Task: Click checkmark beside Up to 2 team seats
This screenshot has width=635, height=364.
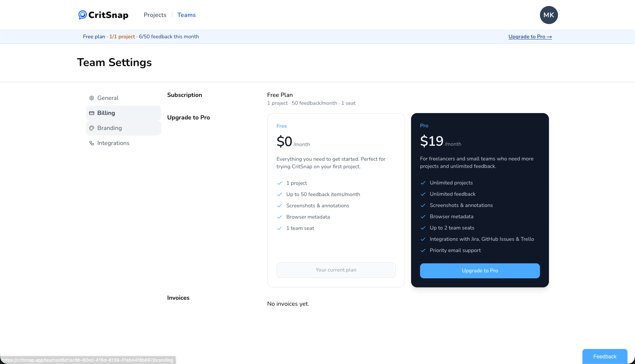Action: tap(423, 228)
